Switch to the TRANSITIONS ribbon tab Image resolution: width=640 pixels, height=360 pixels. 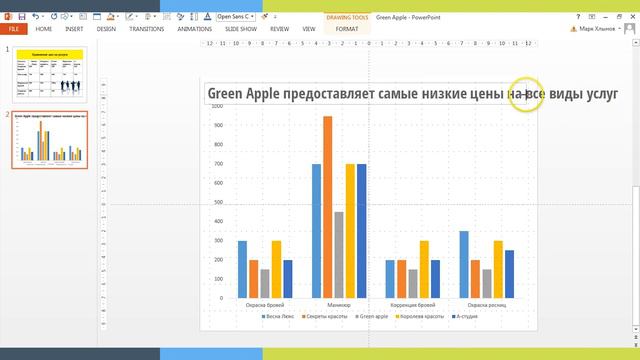click(147, 29)
